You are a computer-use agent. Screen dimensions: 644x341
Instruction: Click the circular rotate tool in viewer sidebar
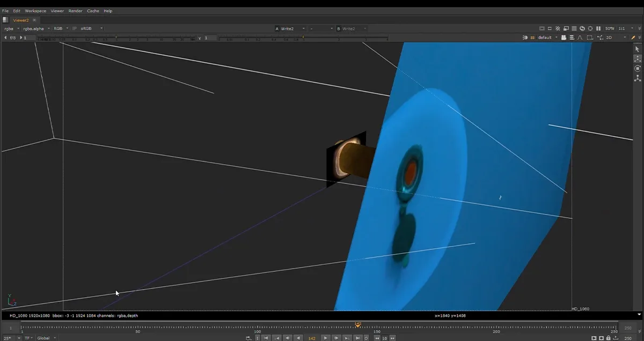[x=638, y=68]
